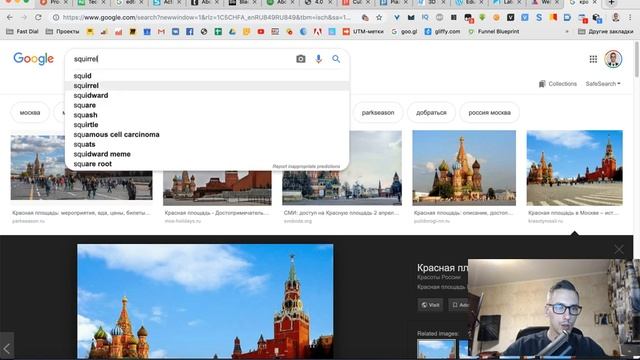Open Adobe bookmark icon
The width and height of the screenshot is (640, 360).
point(318,31)
